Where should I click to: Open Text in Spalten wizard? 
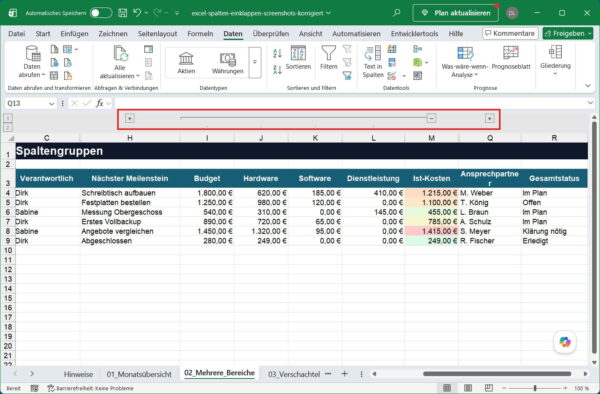click(x=373, y=62)
